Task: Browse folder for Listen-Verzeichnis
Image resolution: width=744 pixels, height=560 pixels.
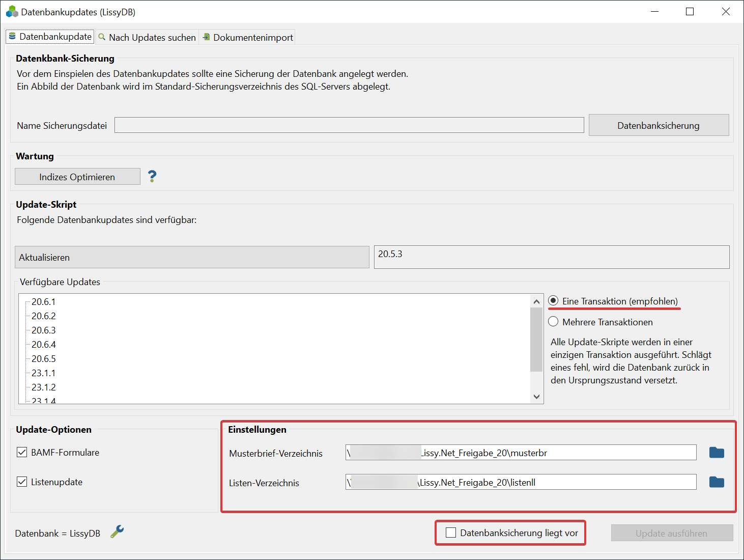Action: pyautogui.click(x=717, y=482)
